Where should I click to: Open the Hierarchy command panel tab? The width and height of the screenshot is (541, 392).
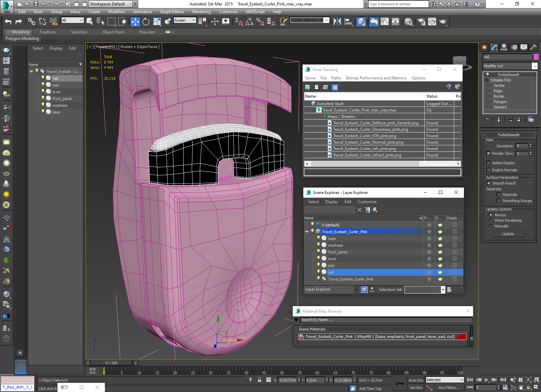click(x=504, y=47)
